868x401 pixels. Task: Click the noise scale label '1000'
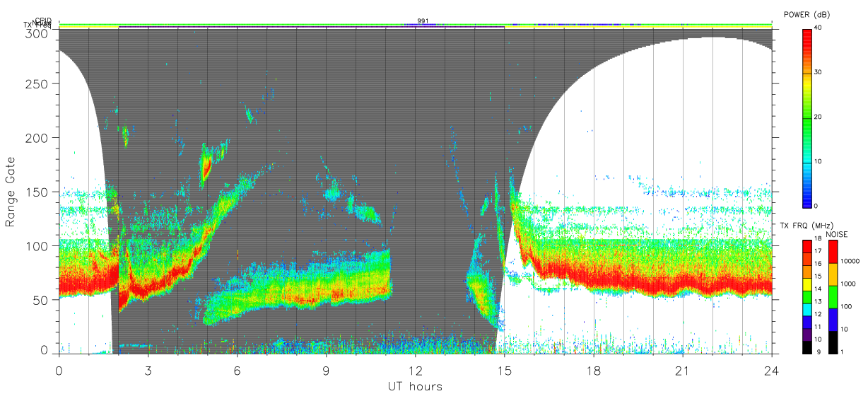tap(848, 284)
